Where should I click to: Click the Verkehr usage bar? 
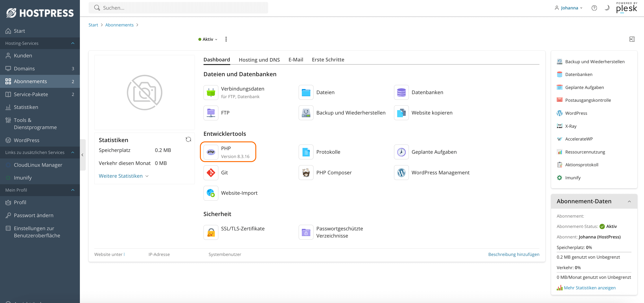pyautogui.click(x=594, y=272)
